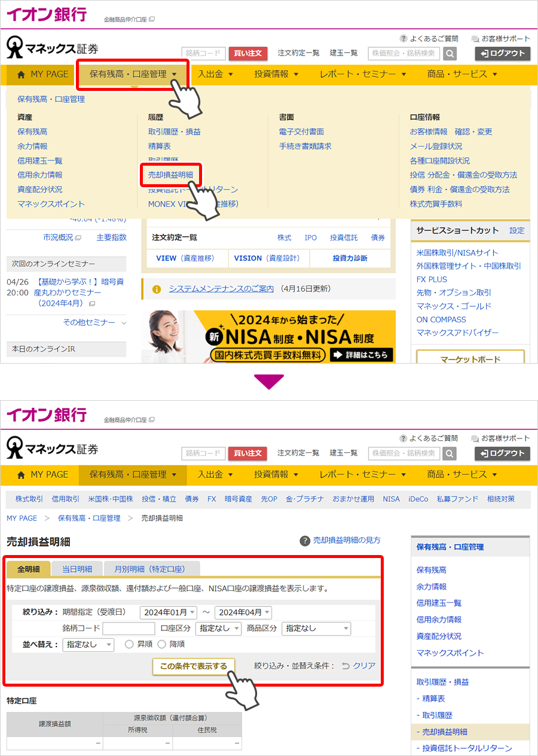Open the 投資情報 menu on the open-menu page

(276, 75)
